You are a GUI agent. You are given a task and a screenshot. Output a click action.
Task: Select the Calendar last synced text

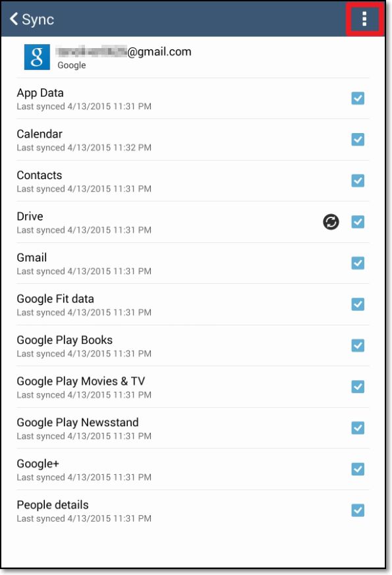pos(84,148)
